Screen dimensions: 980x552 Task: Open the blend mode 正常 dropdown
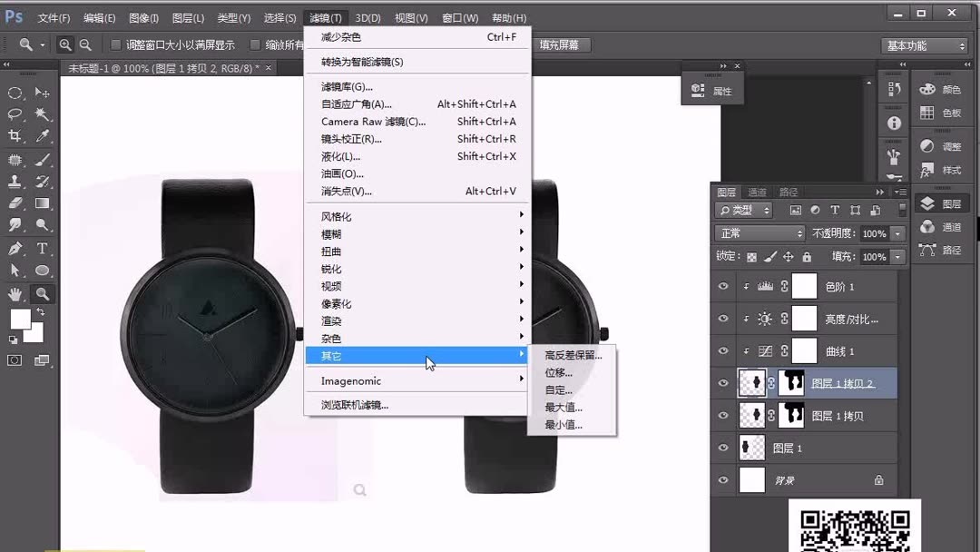pyautogui.click(x=759, y=233)
